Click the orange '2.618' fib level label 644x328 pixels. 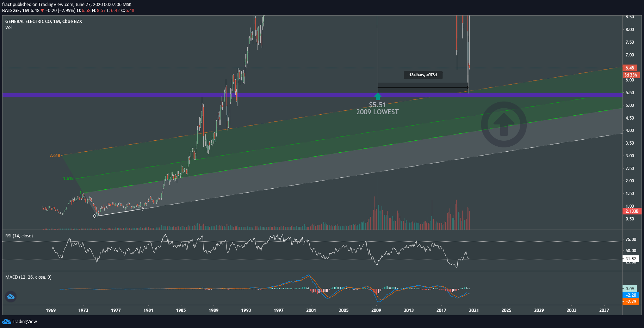tap(55, 156)
